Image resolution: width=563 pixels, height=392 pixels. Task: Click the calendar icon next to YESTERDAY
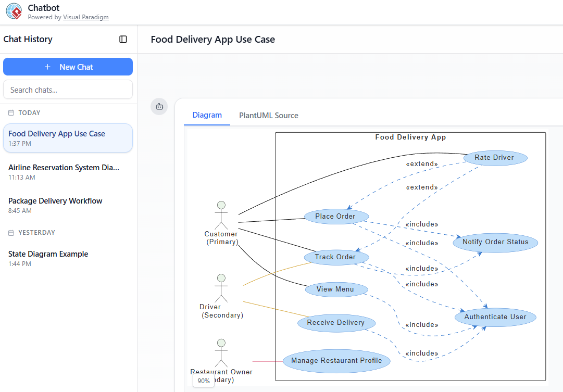coord(11,233)
